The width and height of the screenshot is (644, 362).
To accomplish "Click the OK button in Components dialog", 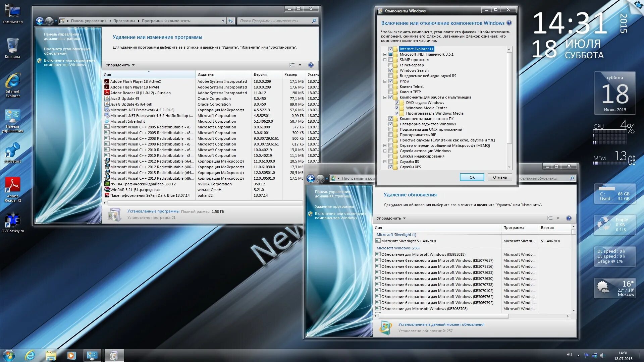I will tap(472, 177).
